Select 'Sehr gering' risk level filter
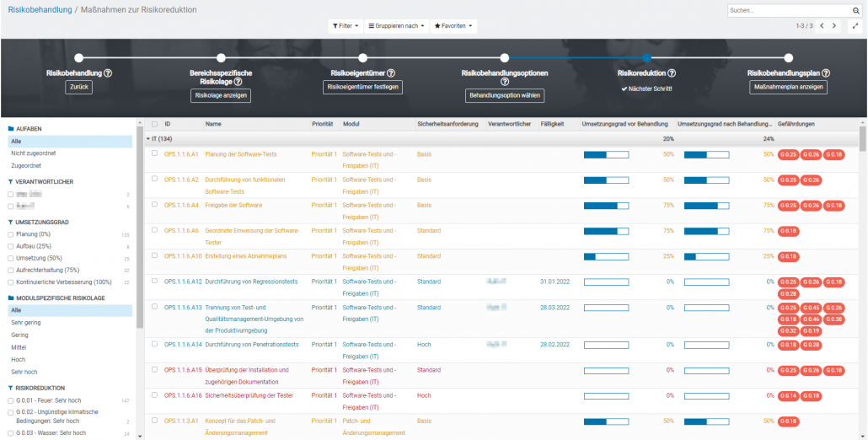This screenshot has height=440, width=868. 25,323
